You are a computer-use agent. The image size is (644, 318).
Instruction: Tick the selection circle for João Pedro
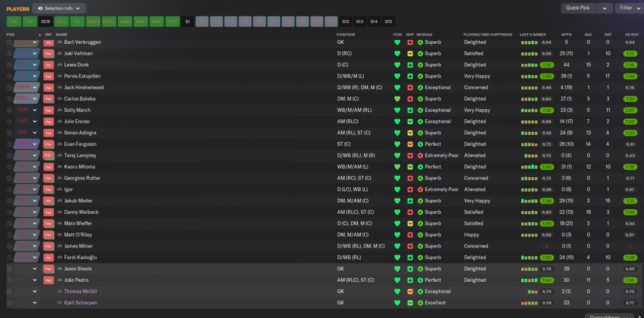coord(10,280)
